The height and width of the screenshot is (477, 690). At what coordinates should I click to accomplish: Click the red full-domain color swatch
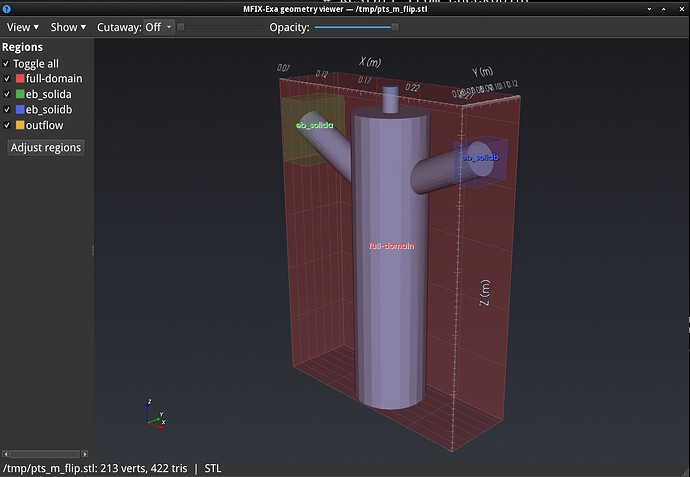tap(20, 79)
